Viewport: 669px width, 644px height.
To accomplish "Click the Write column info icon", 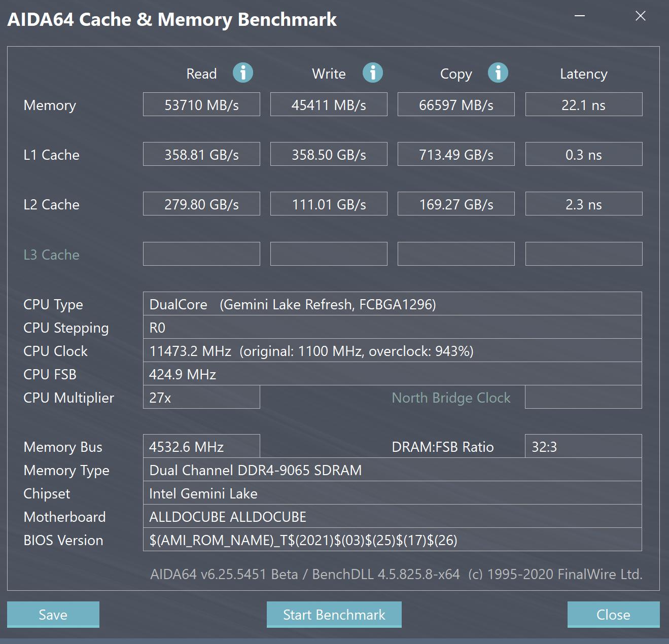I will tap(372, 73).
